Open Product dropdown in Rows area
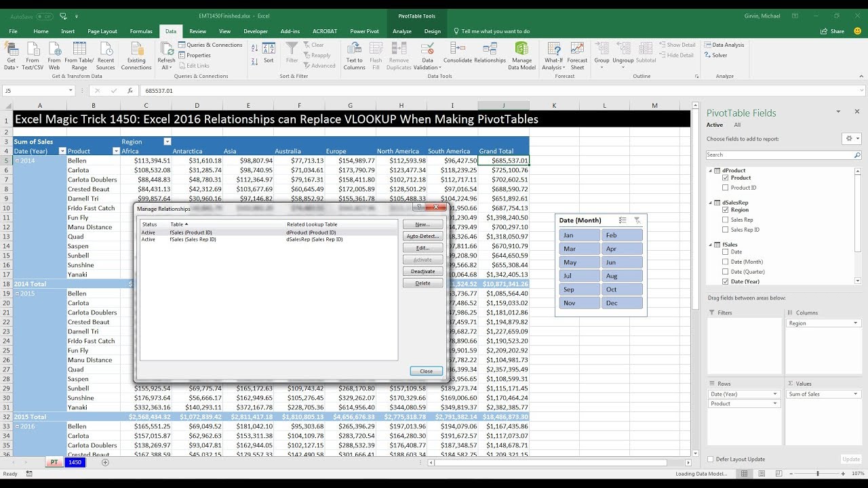Viewport: 868px width, 488px height. coord(775,403)
